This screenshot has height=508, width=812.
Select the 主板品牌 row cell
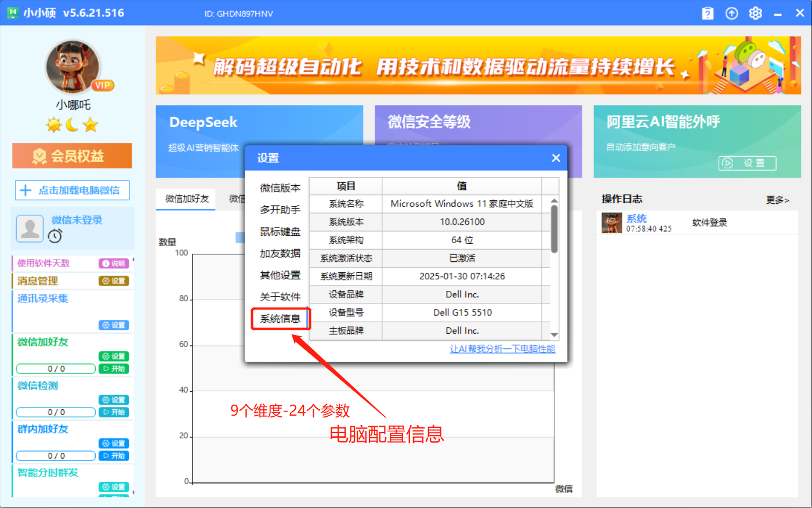pos(346,330)
